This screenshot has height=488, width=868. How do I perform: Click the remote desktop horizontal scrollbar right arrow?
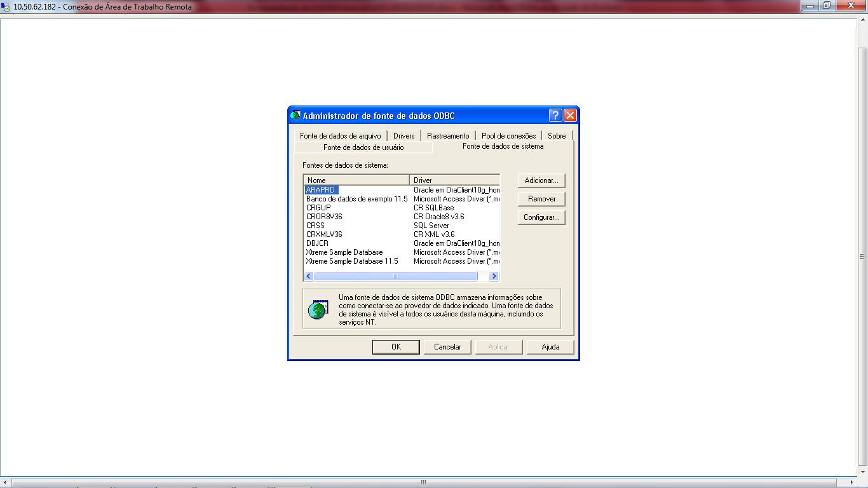[x=852, y=482]
